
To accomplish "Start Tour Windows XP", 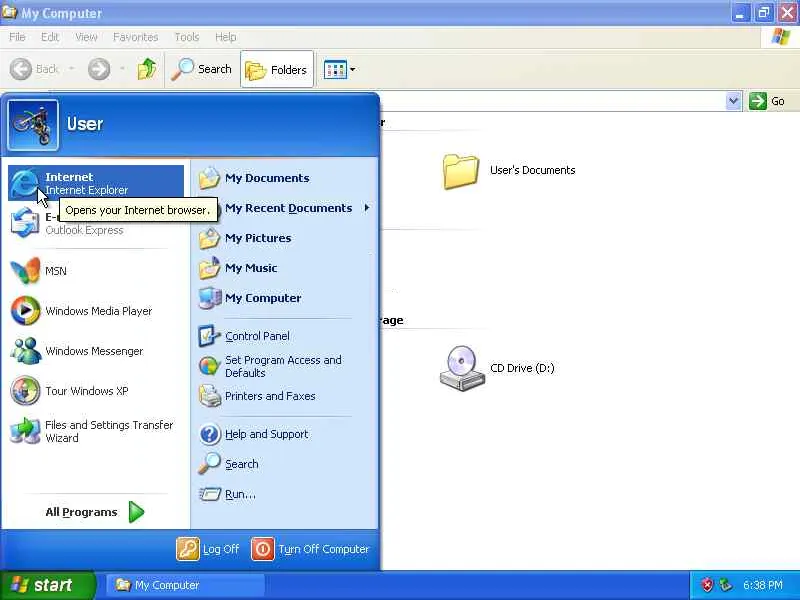I will coord(96,391).
